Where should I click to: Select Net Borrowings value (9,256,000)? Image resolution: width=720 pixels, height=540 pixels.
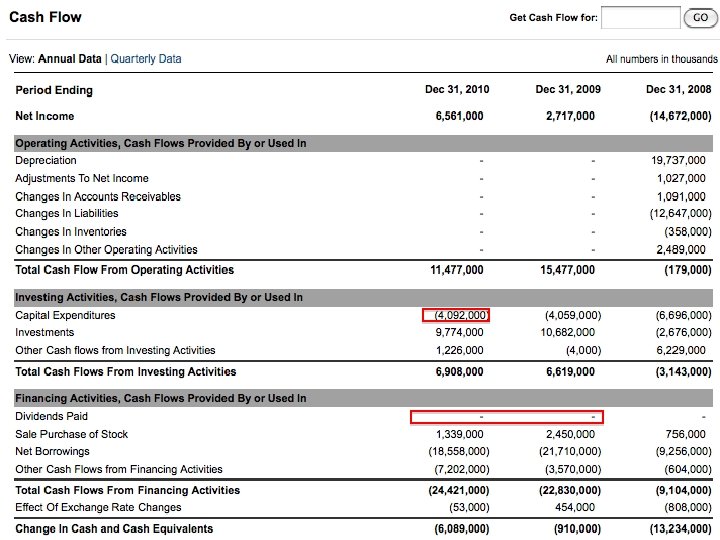(x=683, y=451)
